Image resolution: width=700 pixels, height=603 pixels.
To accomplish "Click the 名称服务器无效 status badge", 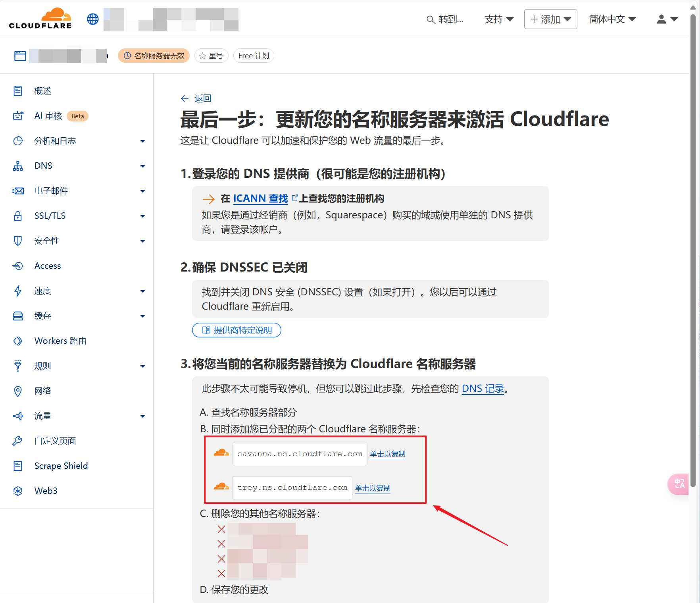I will (154, 56).
